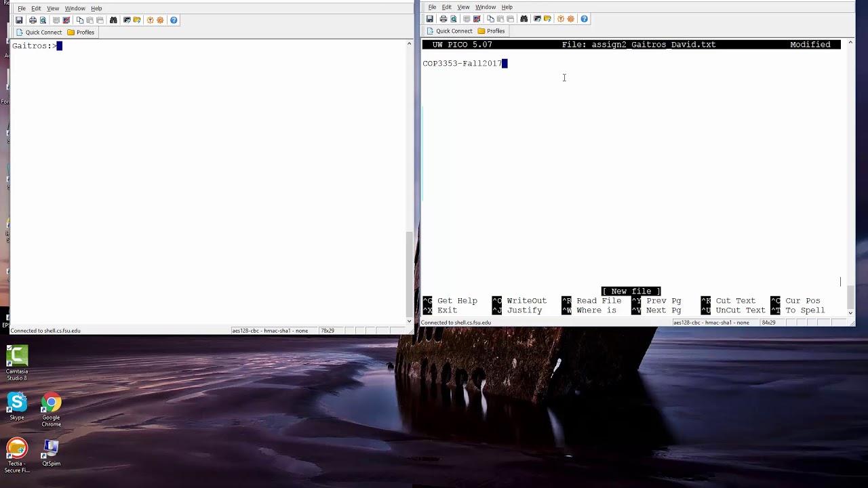Click Print icon in PICO editor window
This screenshot has width=868, height=488.
[443, 19]
